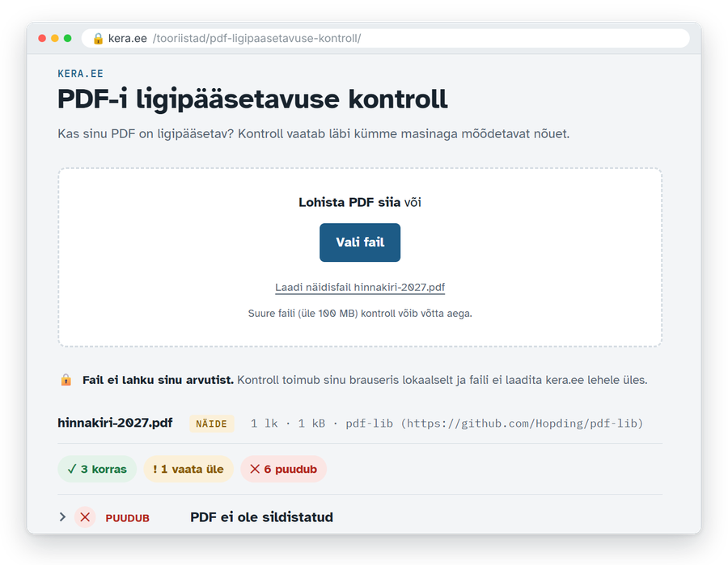Click the heading PDF-i ligipääsetavuse kontroll
This screenshot has height=565, width=728.
tap(252, 99)
